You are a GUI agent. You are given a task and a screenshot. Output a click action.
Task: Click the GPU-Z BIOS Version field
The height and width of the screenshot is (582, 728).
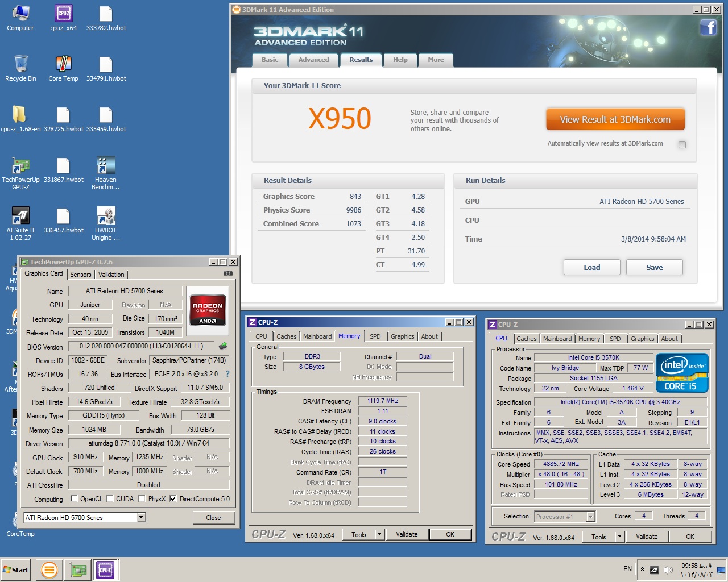141,346
